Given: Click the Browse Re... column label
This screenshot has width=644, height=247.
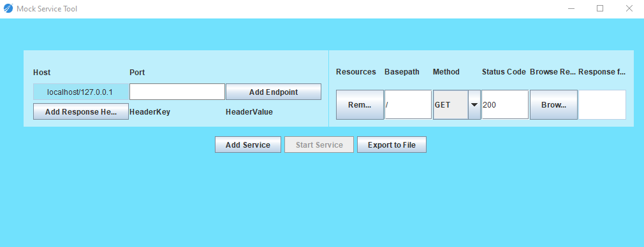Looking at the screenshot, I should 553,72.
